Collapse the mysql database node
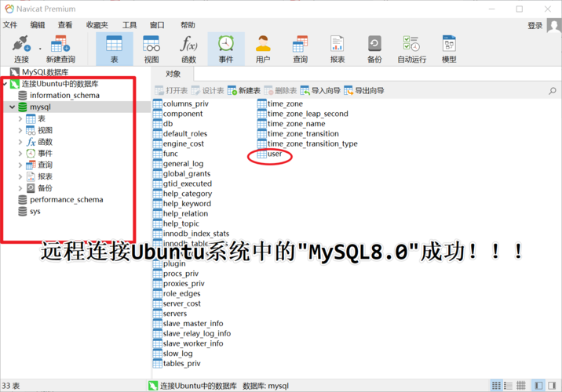 [13, 107]
